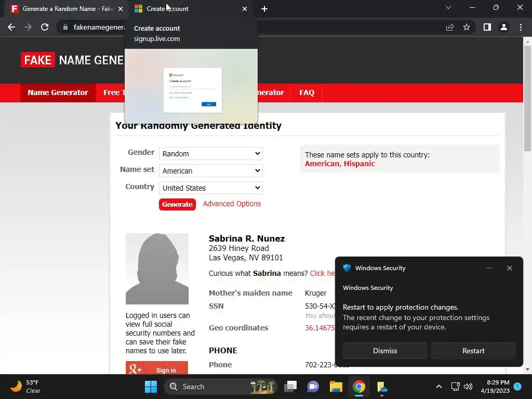Click the maiden name value Kruger
Image resolution: width=532 pixels, height=399 pixels.
pos(315,293)
